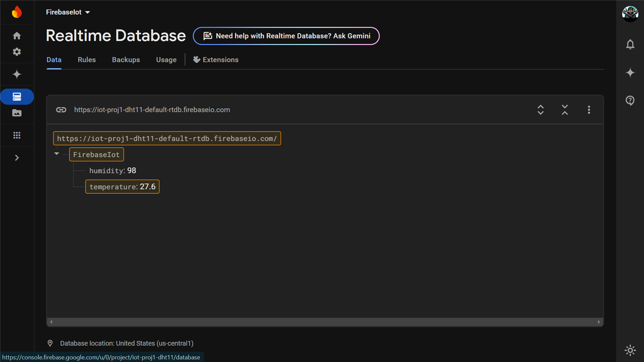Image resolution: width=644 pixels, height=362 pixels.
Task: Click horizontal scrollbar right arrow
Action: [x=599, y=322]
